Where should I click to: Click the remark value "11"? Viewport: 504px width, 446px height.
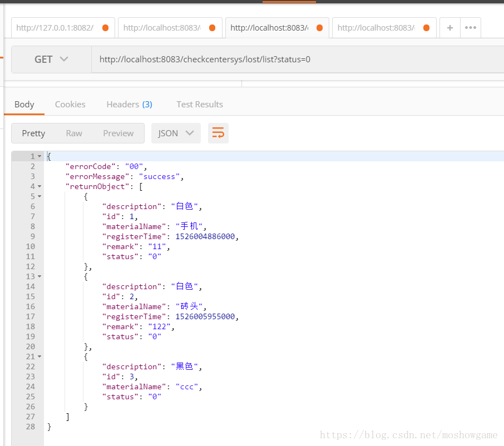[157, 246]
